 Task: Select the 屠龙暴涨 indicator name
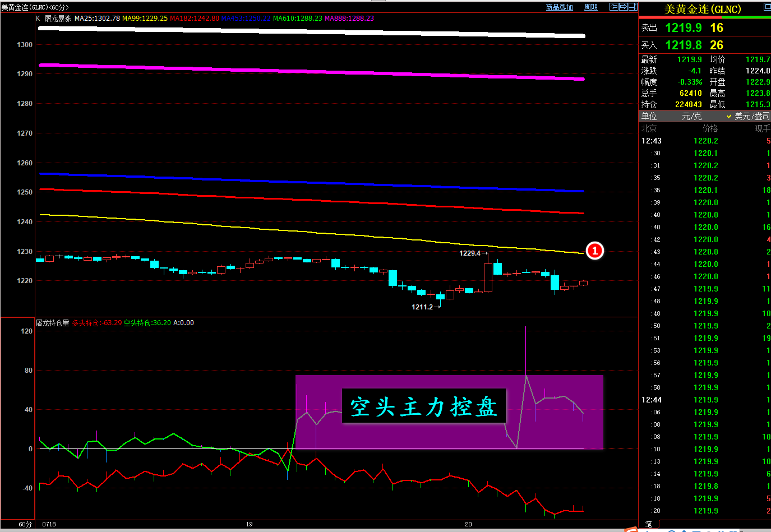(58, 18)
